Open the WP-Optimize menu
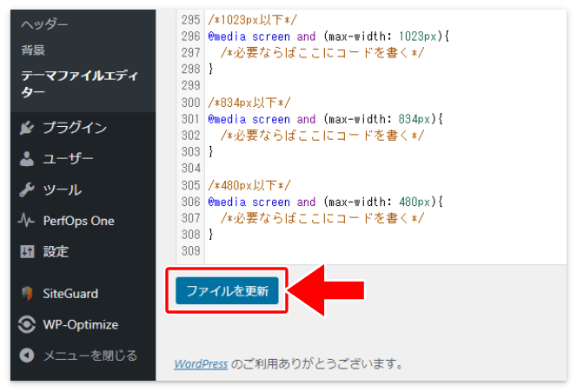Screen dimensions: 577x392 pos(83,324)
